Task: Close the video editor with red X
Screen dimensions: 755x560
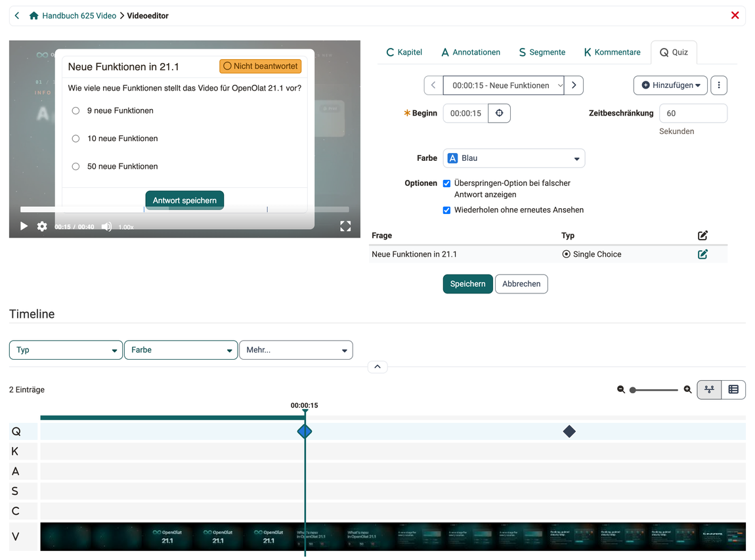Action: pos(735,15)
